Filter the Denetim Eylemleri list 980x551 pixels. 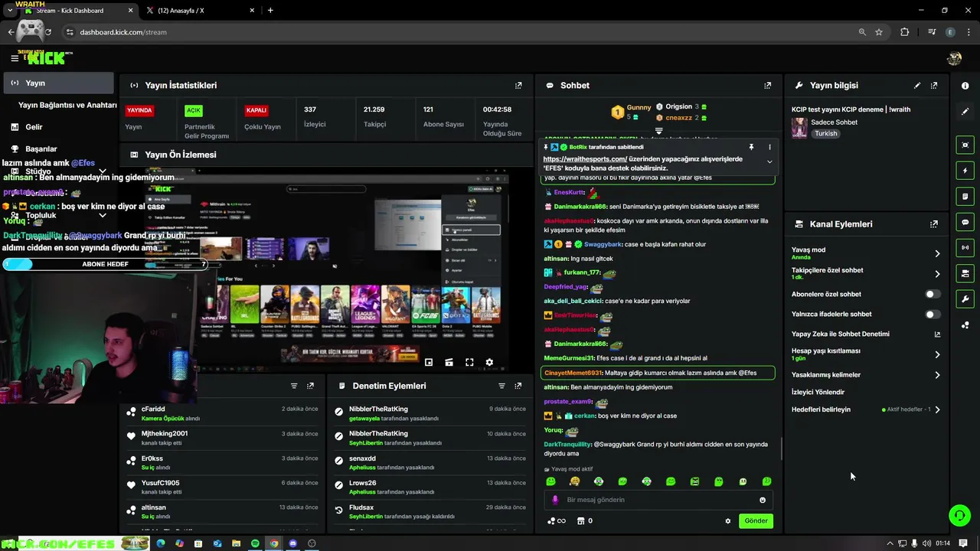pyautogui.click(x=501, y=386)
